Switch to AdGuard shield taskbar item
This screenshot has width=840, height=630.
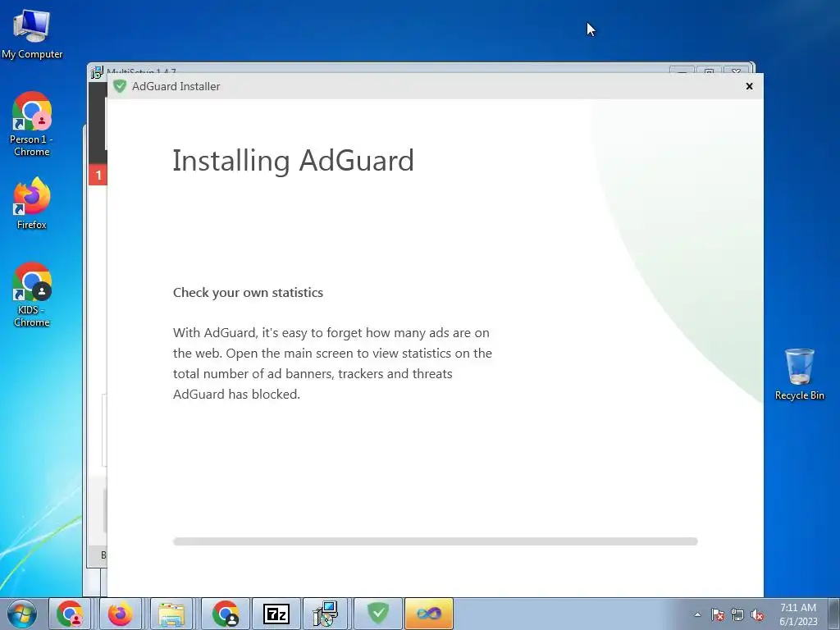click(377, 614)
